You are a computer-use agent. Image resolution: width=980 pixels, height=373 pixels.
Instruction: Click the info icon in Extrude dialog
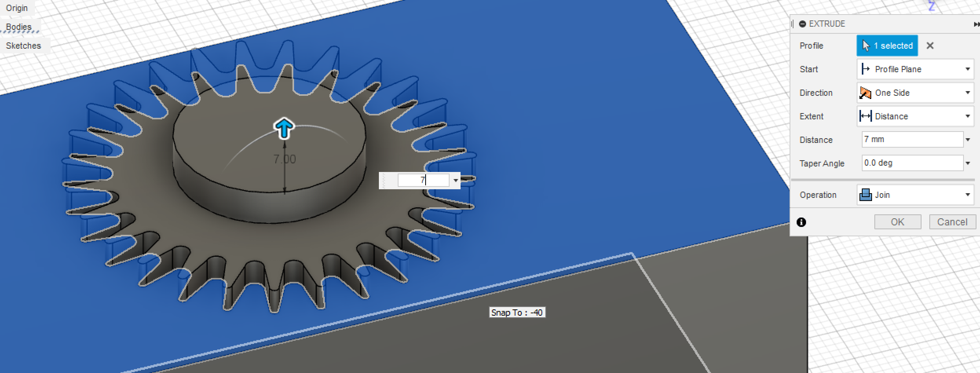point(801,222)
